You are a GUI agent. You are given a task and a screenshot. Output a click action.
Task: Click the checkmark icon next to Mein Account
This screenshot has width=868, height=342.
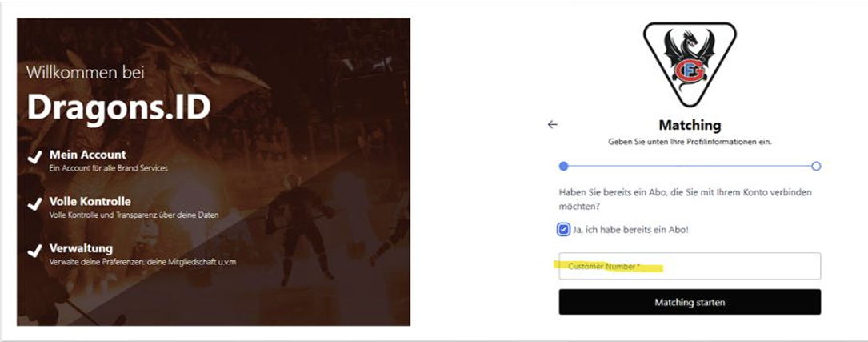[35, 158]
